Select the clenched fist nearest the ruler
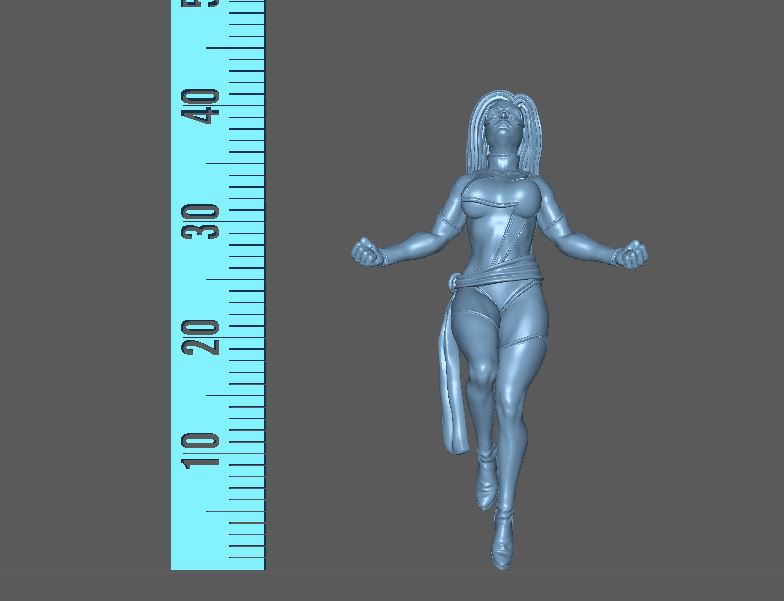784x601 pixels. 367,253
